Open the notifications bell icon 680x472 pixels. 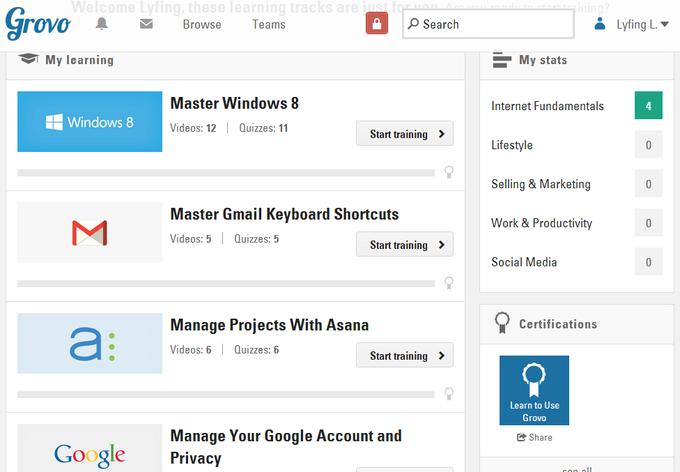tap(102, 24)
